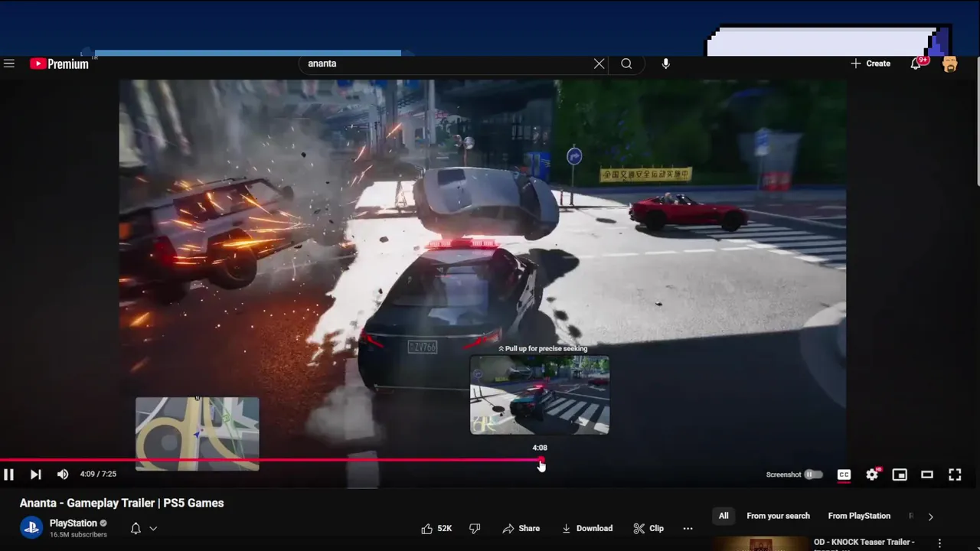This screenshot has height=551, width=980.
Task: Toggle closed captions CC button
Action: [844, 474]
